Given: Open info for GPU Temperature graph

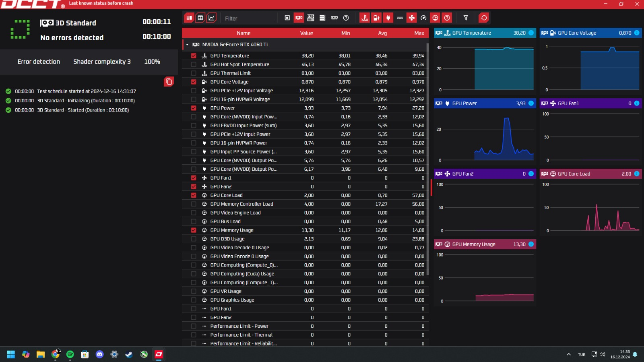Looking at the screenshot, I should click(x=531, y=33).
